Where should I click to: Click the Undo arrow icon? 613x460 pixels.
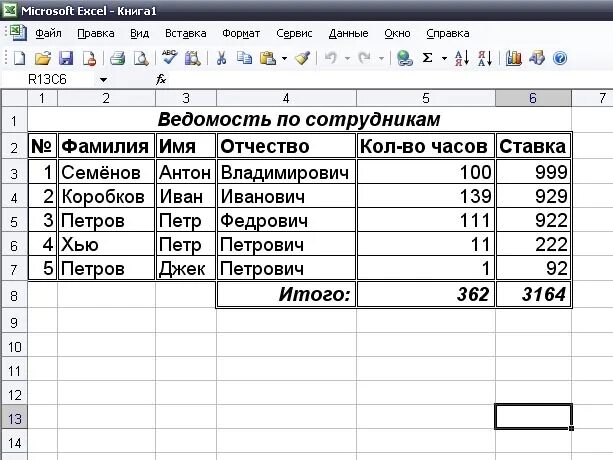tap(331, 59)
